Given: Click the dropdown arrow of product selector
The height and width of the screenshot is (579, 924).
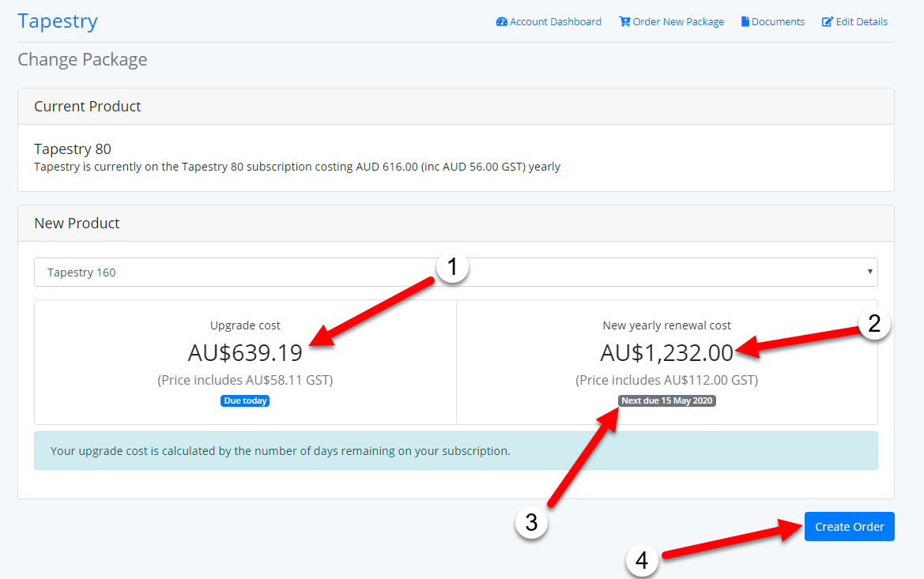Looking at the screenshot, I should [x=869, y=273].
